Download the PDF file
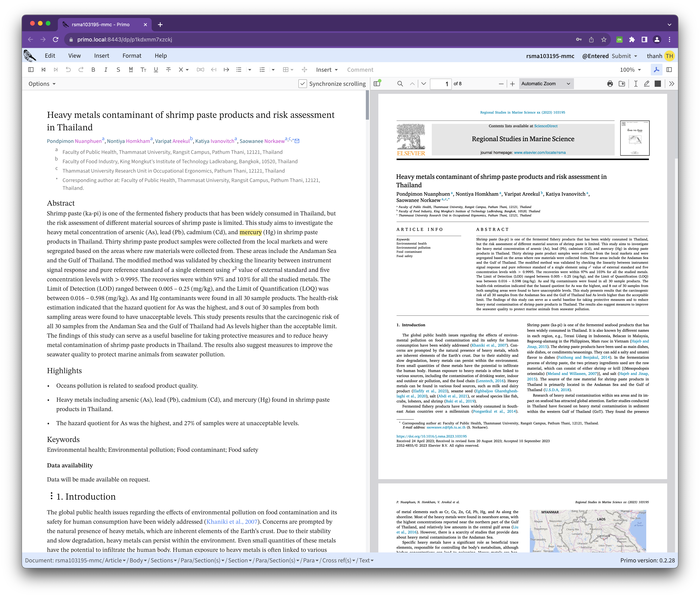The height and width of the screenshot is (597, 700). (622, 84)
